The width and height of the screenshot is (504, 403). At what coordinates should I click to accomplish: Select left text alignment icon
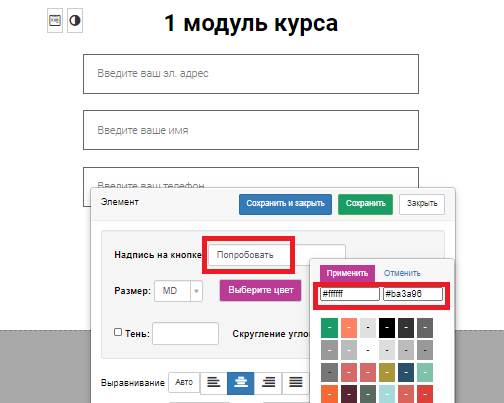214,382
